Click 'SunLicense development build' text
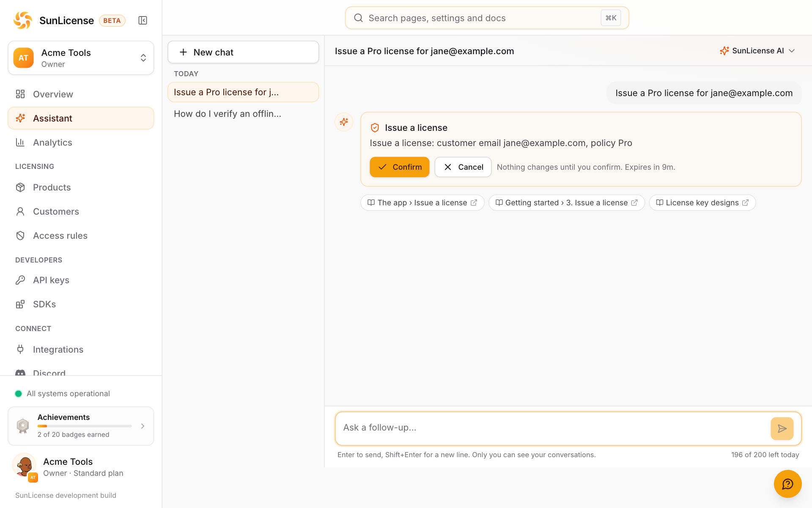 pyautogui.click(x=66, y=495)
